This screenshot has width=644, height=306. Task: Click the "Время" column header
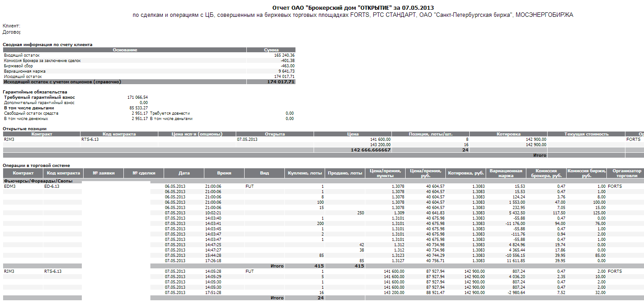224,173
